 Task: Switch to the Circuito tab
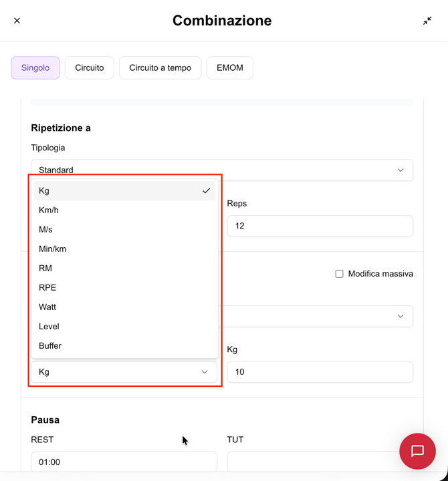tap(90, 67)
